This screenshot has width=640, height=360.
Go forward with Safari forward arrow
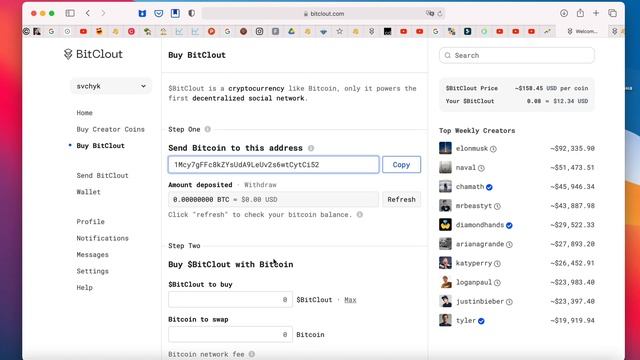(x=103, y=13)
